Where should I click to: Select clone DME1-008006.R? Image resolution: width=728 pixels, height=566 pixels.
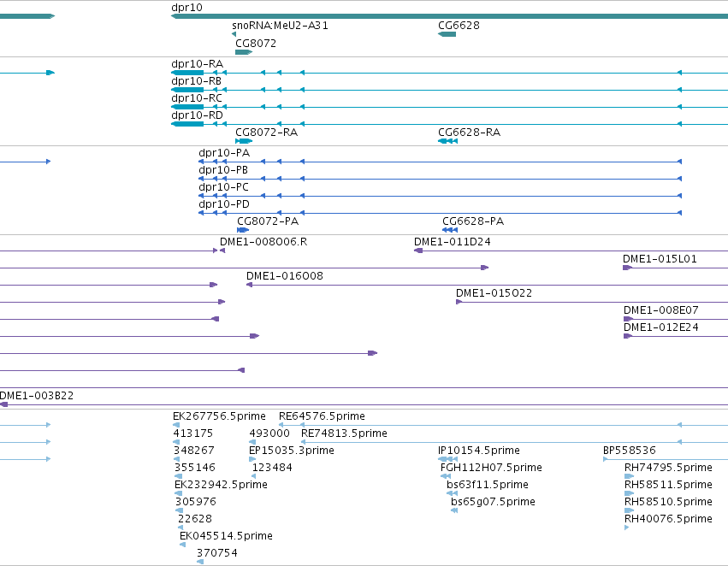(x=263, y=242)
